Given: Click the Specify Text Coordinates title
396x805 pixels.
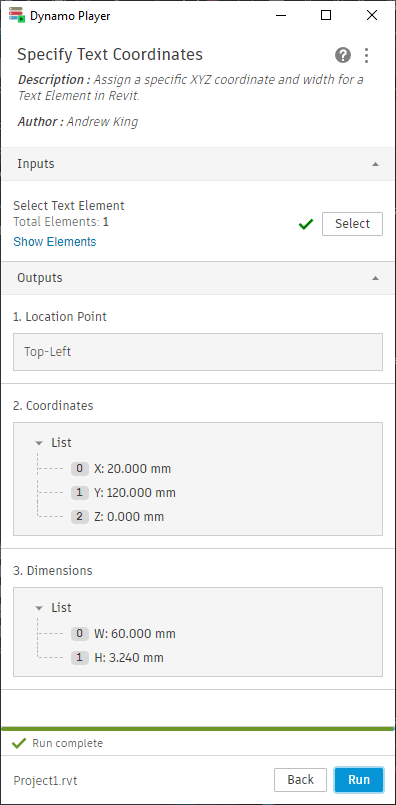Looking at the screenshot, I should pos(110,54).
